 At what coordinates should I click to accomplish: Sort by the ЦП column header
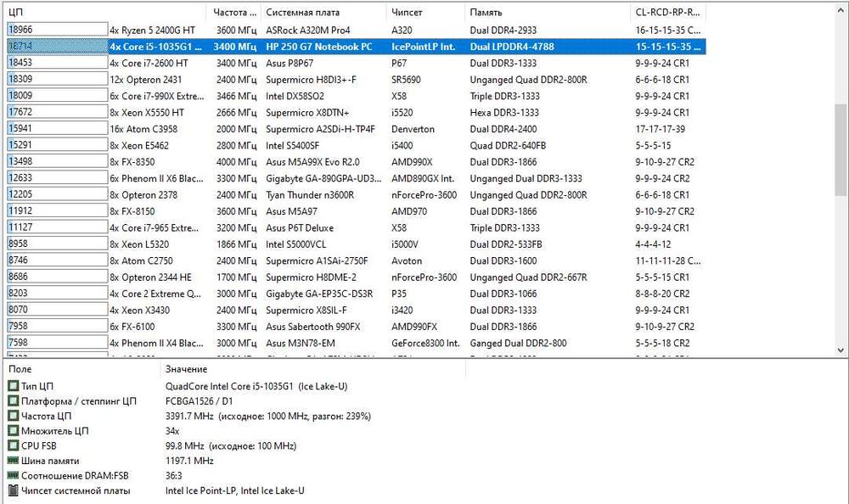click(x=105, y=12)
